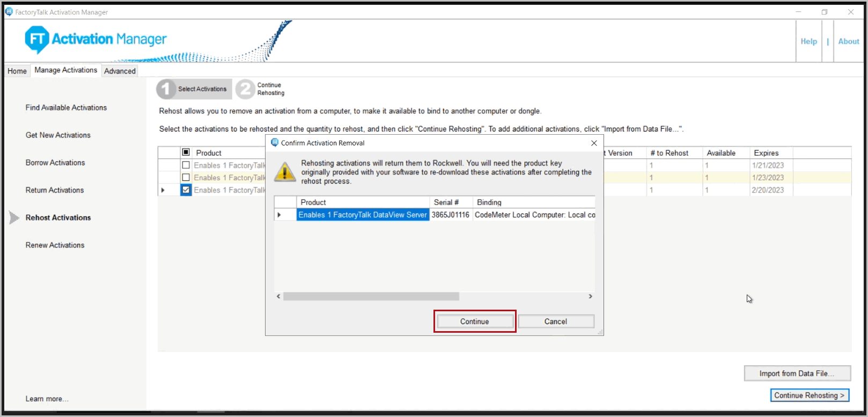Click right scroll arrow in dialog
The image size is (868, 417).
[590, 296]
